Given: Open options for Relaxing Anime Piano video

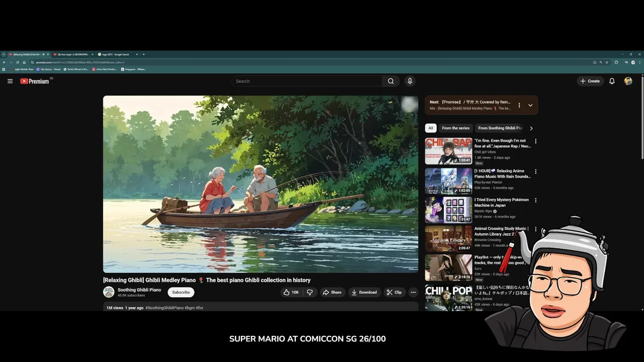Looking at the screenshot, I should point(535,171).
